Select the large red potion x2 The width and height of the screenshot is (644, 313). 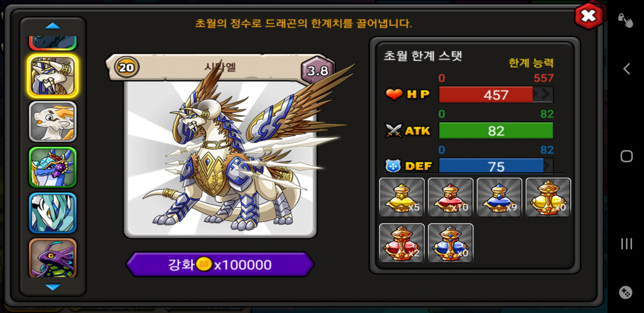pos(401,243)
